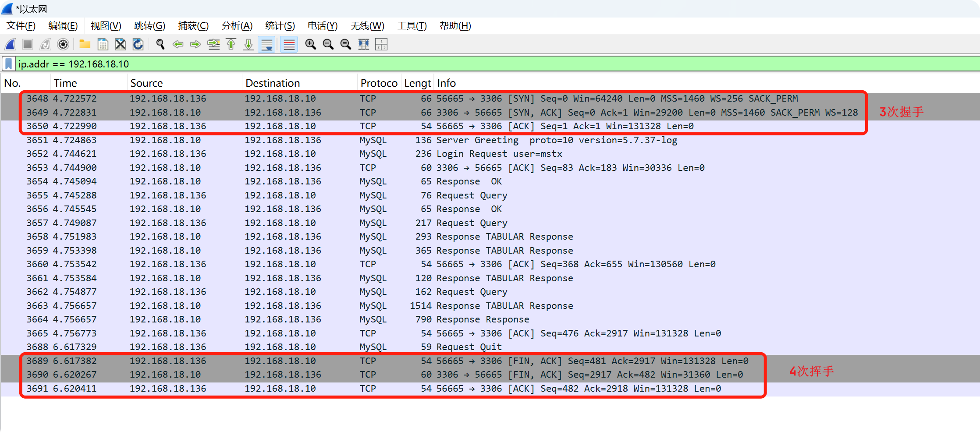Select packet 3689 FIN, ACK row
The image size is (980, 439).
pos(490,361)
